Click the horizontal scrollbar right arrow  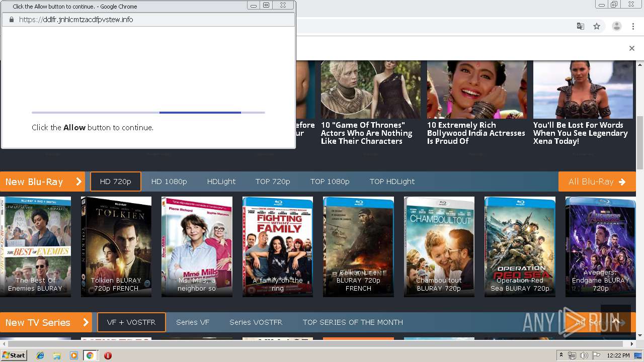pos(632,344)
